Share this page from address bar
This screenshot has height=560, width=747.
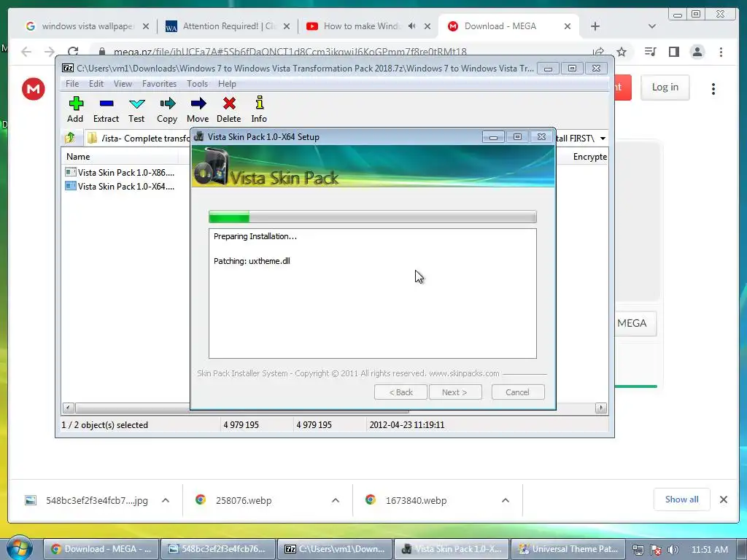(598, 52)
